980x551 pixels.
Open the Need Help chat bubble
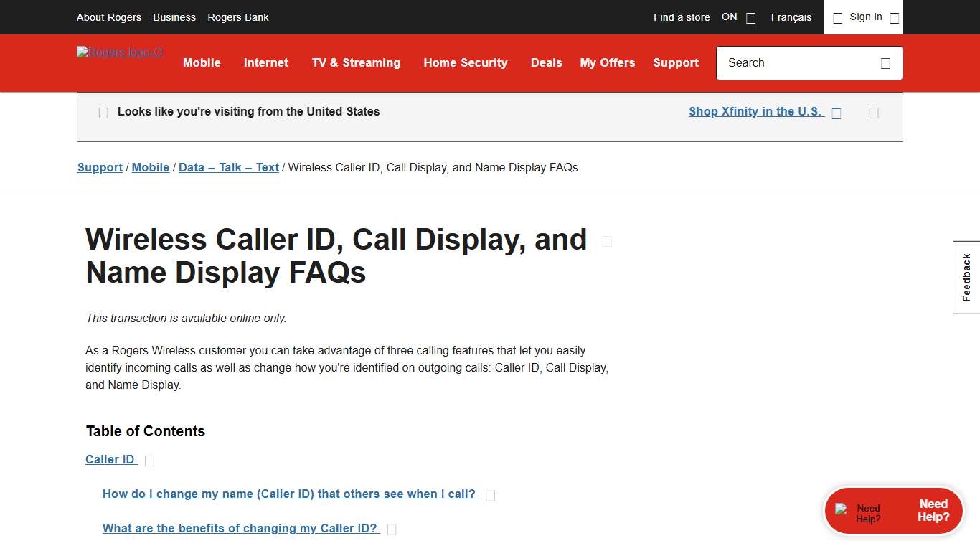(894, 511)
